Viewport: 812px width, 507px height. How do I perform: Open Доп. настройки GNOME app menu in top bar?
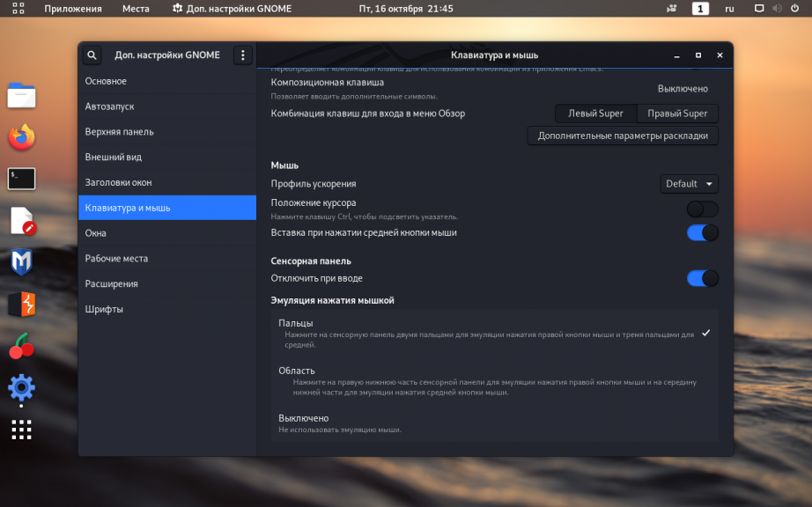point(232,8)
